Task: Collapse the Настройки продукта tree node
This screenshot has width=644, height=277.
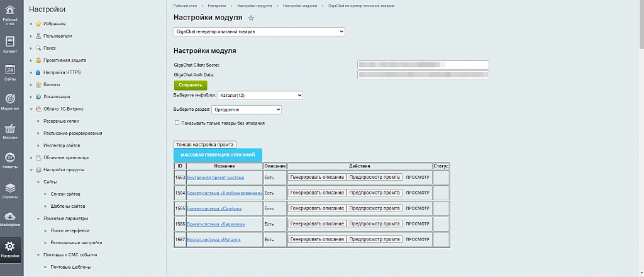Action: 31,170
